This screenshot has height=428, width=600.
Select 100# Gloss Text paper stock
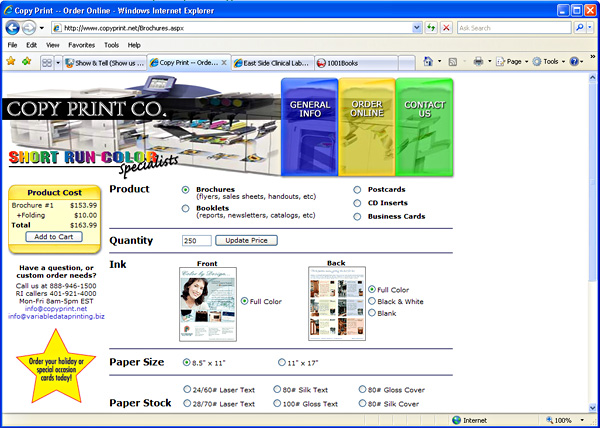coord(277,404)
